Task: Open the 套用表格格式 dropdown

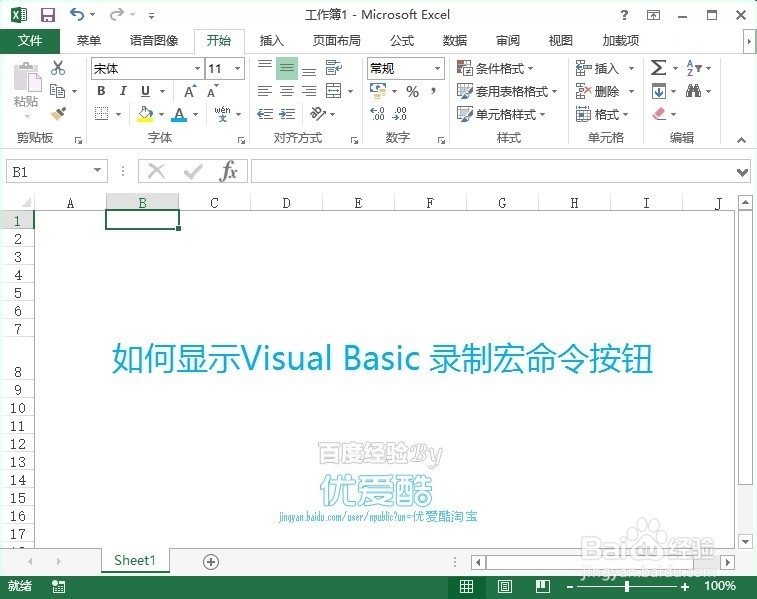Action: (507, 91)
